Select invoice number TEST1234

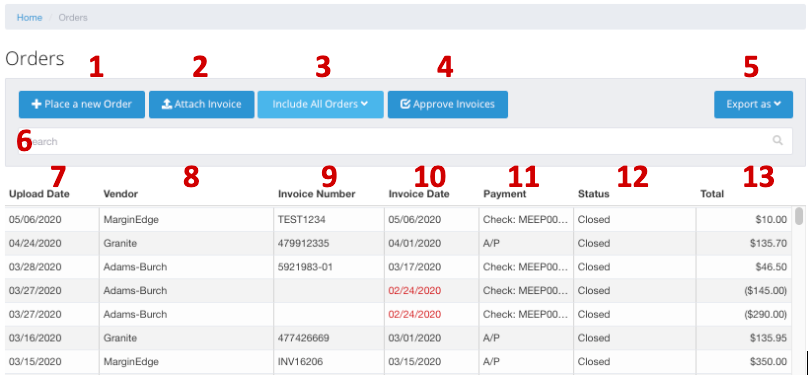301,219
